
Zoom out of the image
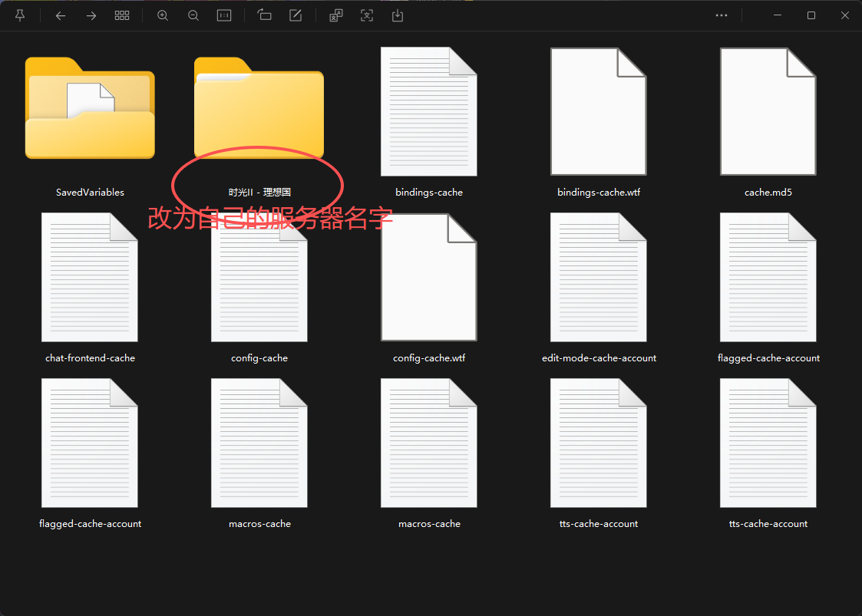[193, 15]
